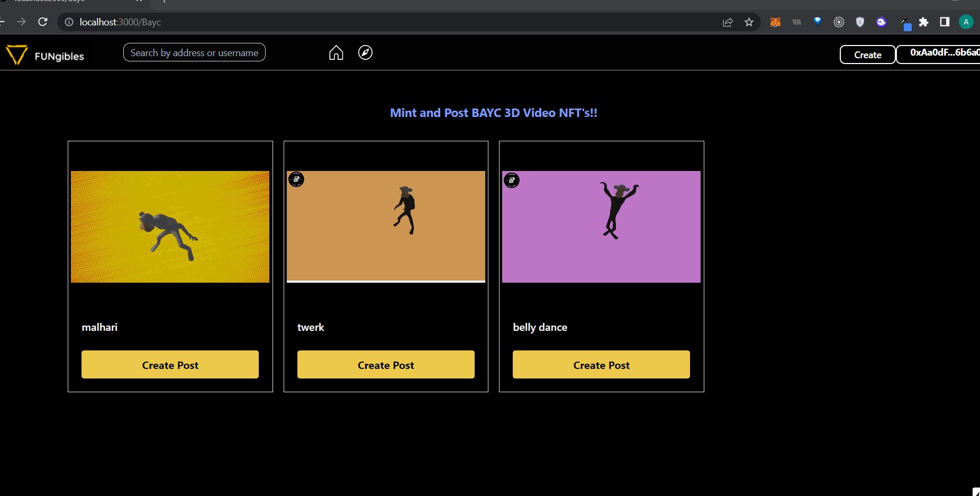
Task: Open the circular target extension icon
Action: 839,22
